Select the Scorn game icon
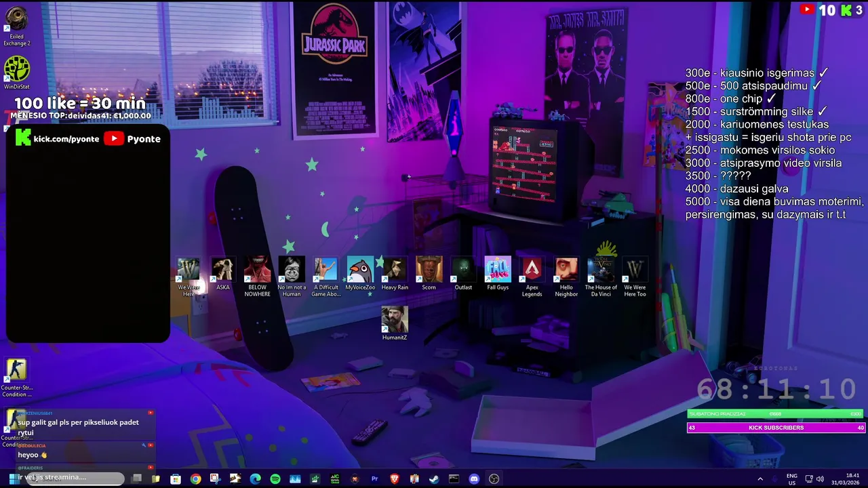Screen dimensions: 868x488 tap(429, 274)
